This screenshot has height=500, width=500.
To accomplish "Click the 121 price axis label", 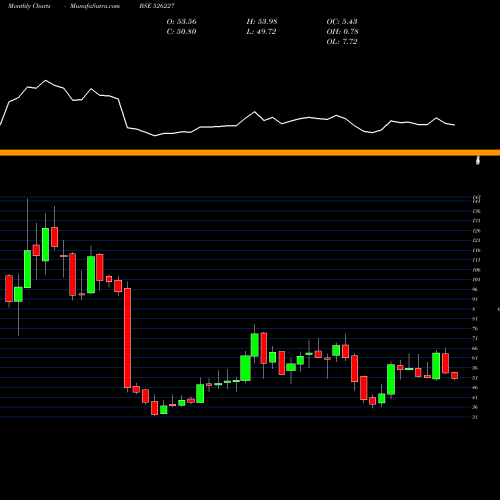I will 477,240.
